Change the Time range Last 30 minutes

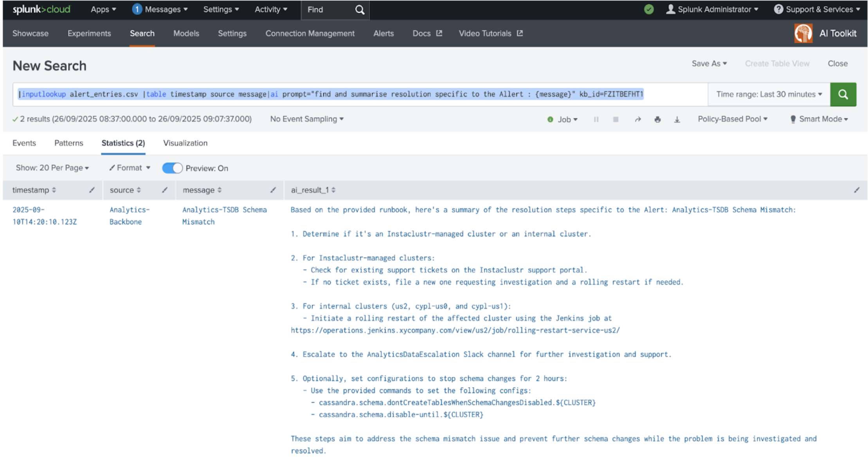pos(769,94)
